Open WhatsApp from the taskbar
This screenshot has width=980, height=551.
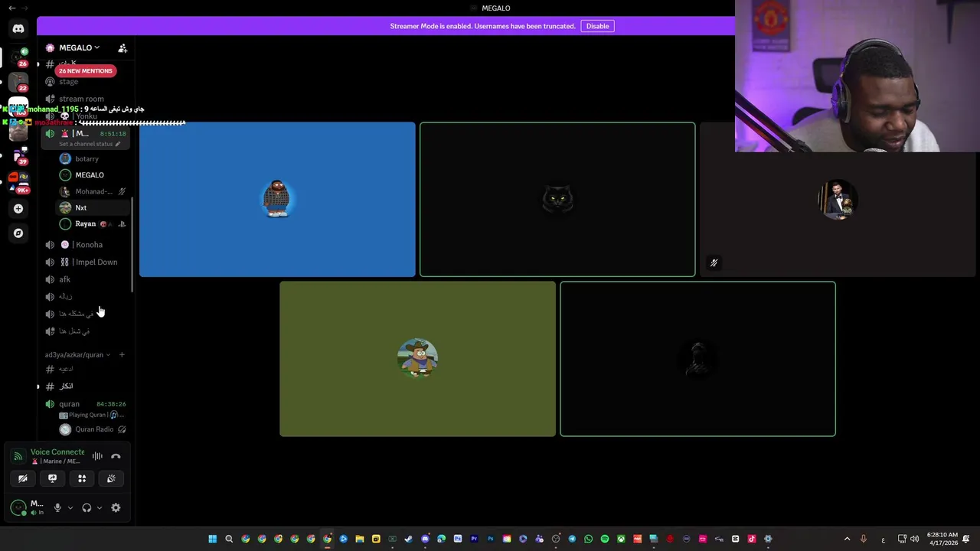coord(589,539)
